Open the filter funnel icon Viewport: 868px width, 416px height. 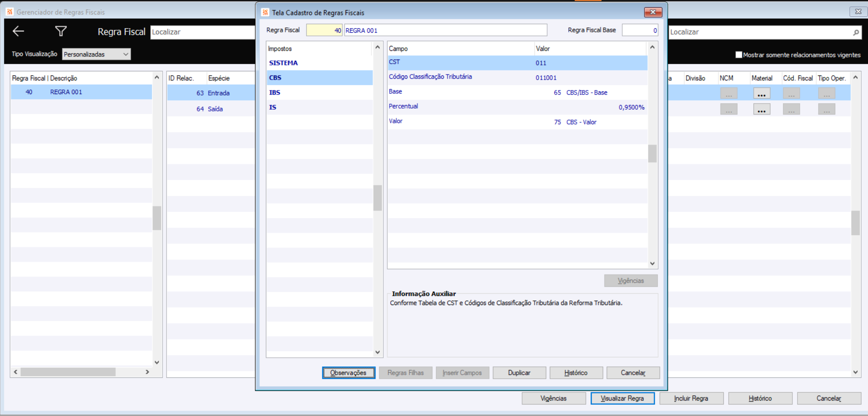point(61,31)
